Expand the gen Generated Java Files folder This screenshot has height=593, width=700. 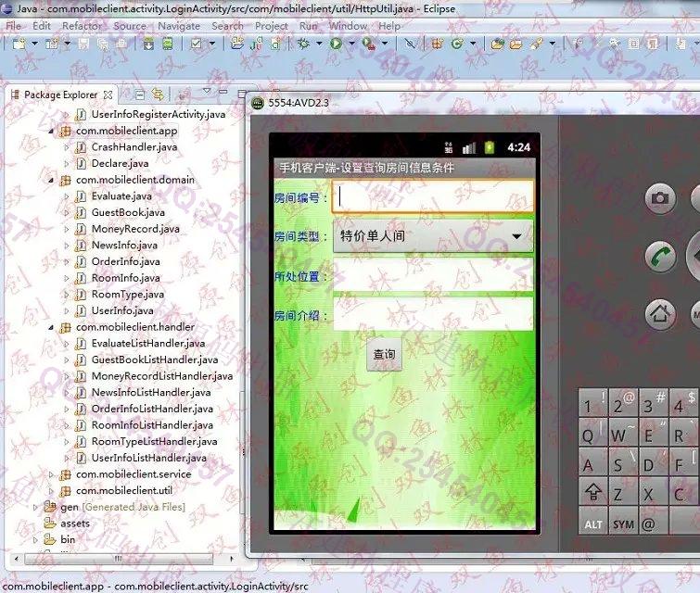click(35, 507)
